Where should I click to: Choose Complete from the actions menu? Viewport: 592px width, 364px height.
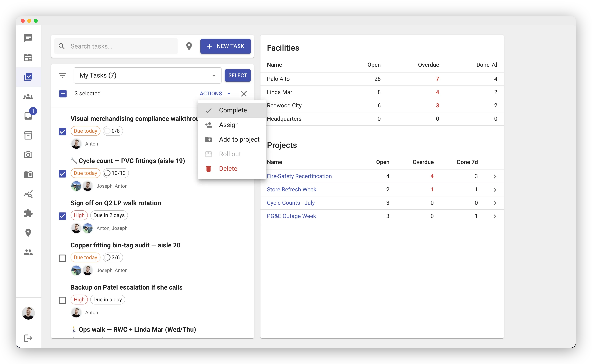pyautogui.click(x=232, y=110)
